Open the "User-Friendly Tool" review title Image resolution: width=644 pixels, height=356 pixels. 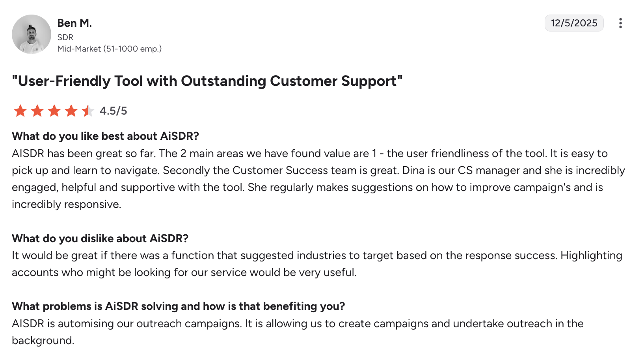[x=207, y=81]
